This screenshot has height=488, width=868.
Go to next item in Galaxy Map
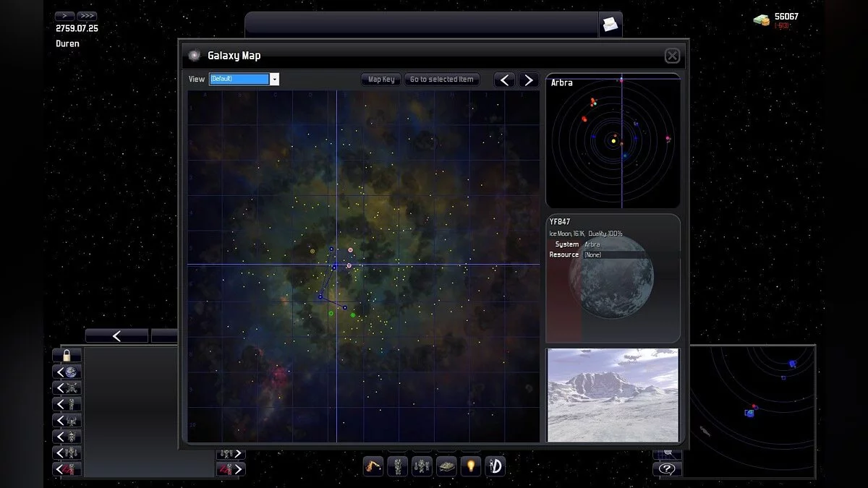pos(529,80)
